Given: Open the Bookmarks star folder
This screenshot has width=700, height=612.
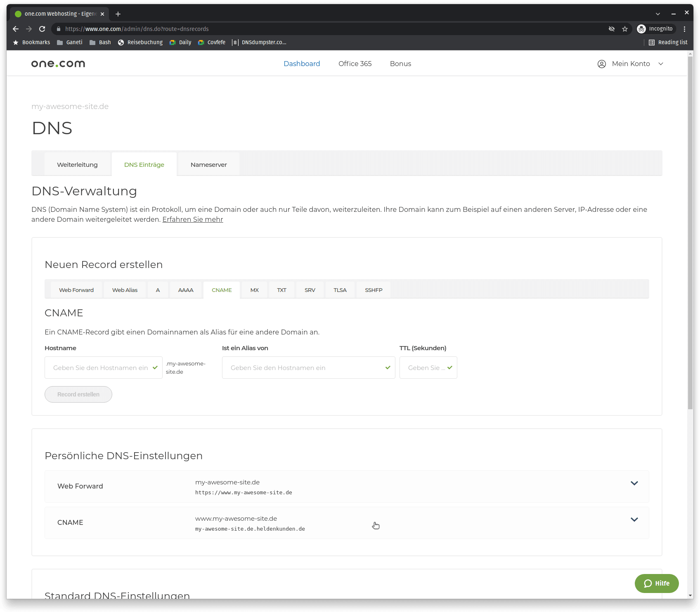Looking at the screenshot, I should pyautogui.click(x=31, y=43).
